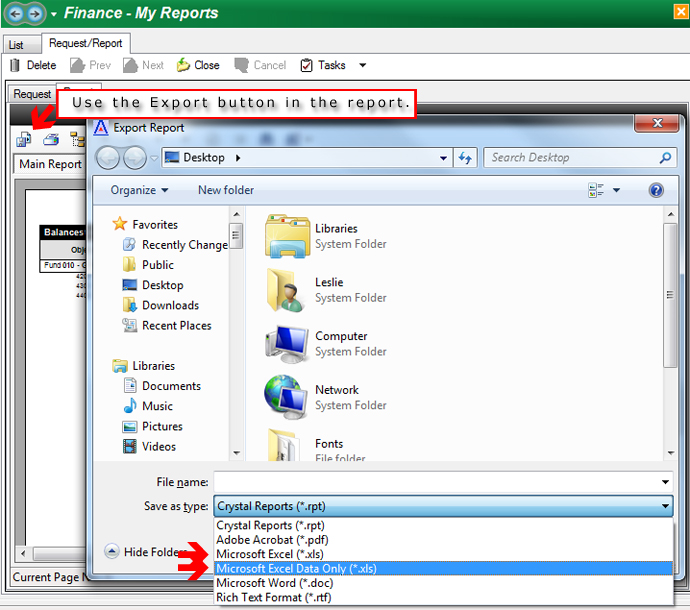Open the Tasks toolbar button
The width and height of the screenshot is (690, 610).
click(323, 65)
